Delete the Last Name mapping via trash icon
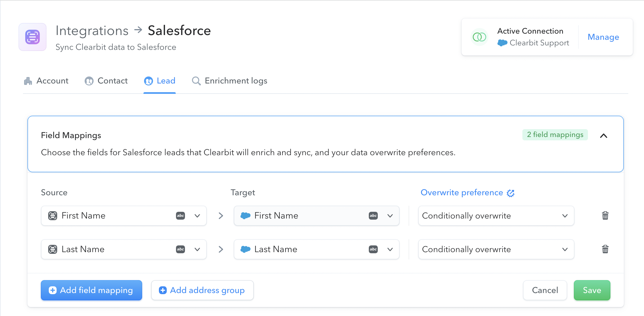This screenshot has width=644, height=316. tap(605, 249)
